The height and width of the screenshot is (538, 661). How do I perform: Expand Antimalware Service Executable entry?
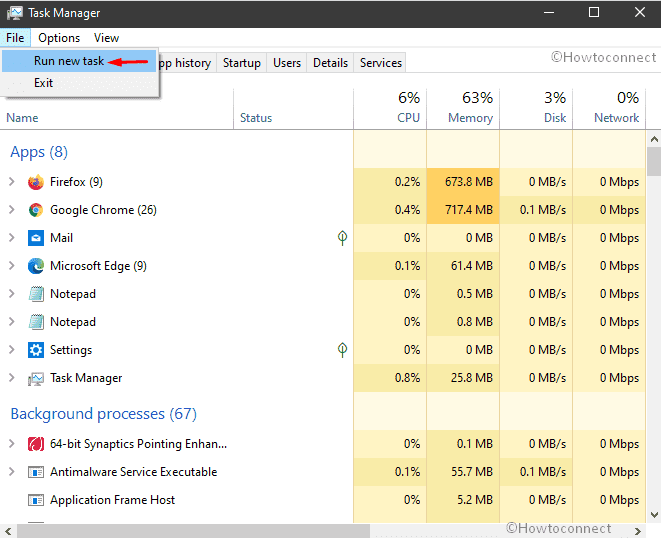pos(11,471)
